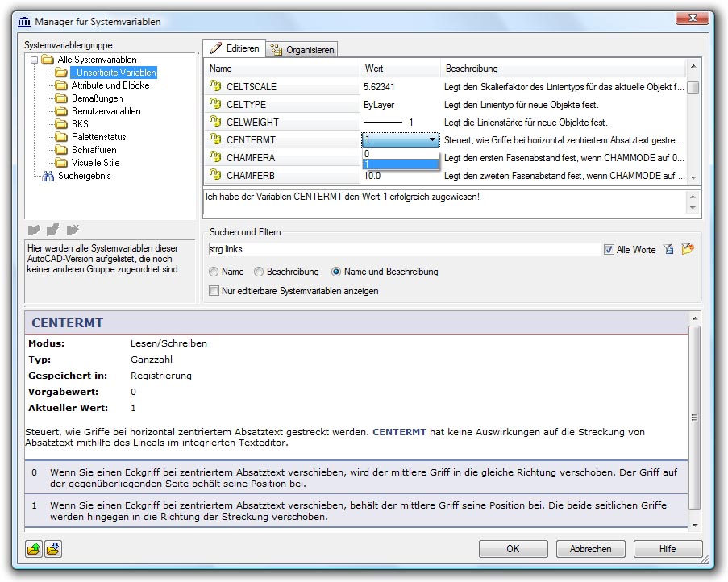
Task: Toggle the Alle Worte checkbox
Action: click(609, 250)
